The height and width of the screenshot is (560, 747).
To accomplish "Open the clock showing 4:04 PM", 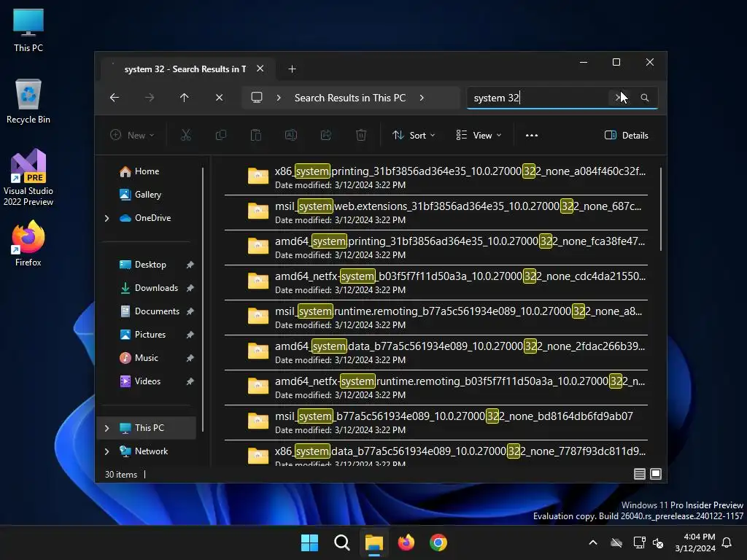I will [695, 542].
